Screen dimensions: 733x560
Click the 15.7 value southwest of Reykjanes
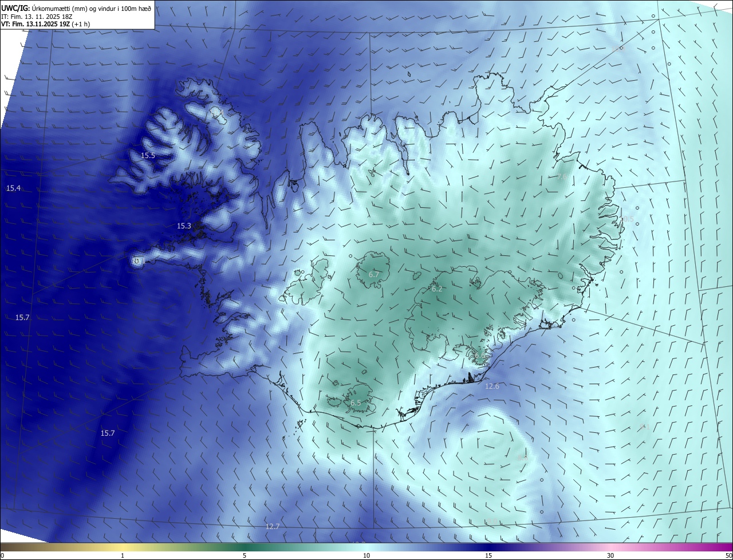tap(108, 433)
